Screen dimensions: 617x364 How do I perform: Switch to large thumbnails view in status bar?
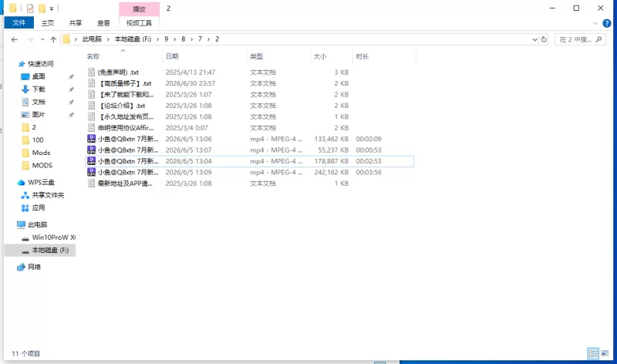pyautogui.click(x=605, y=353)
